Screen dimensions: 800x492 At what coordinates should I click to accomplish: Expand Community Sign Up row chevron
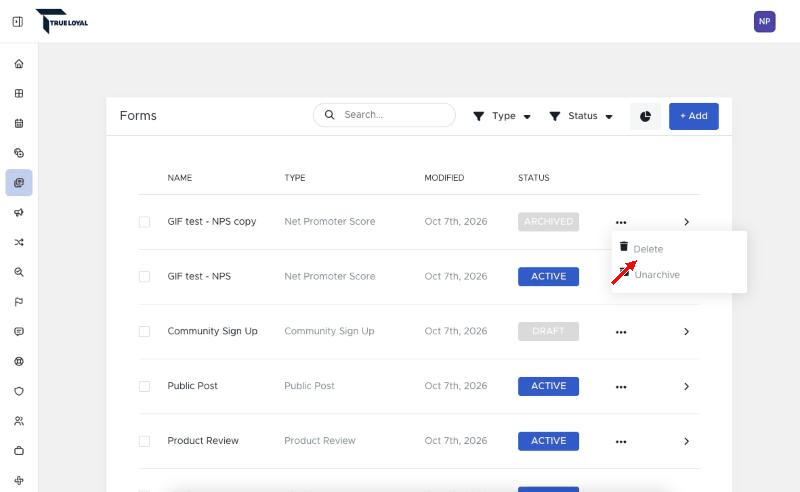(x=686, y=332)
